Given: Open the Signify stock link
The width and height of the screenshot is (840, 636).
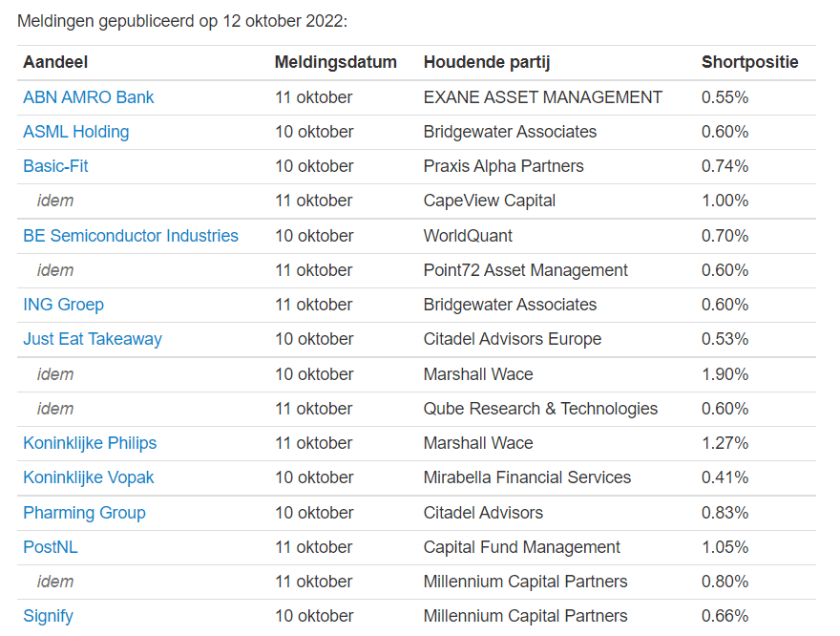Looking at the screenshot, I should click(x=49, y=616).
